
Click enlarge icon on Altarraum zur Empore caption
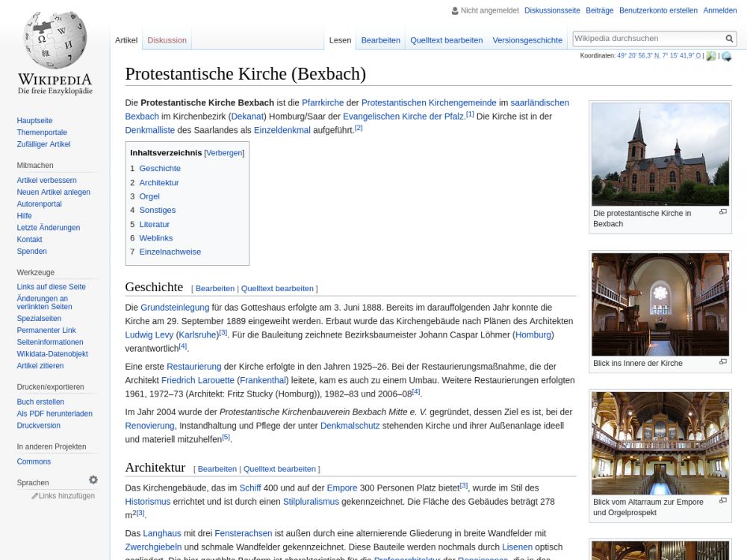click(x=722, y=501)
